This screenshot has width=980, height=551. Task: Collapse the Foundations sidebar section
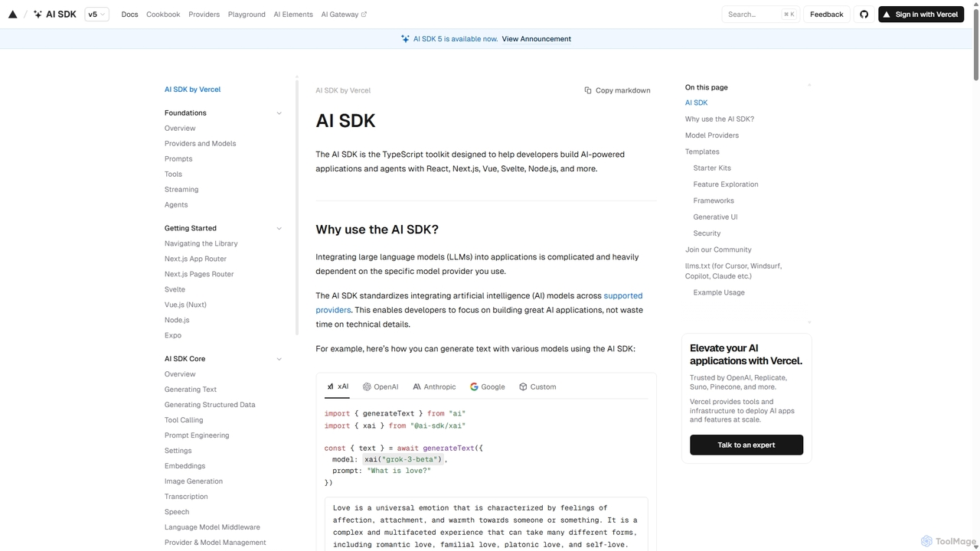pos(279,113)
